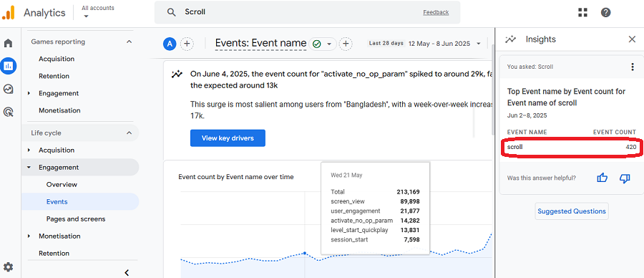Viewport: 644px width, 278px height.
Task: Click the insight sparkline icon beside June 4 alert
Action: coord(177,75)
